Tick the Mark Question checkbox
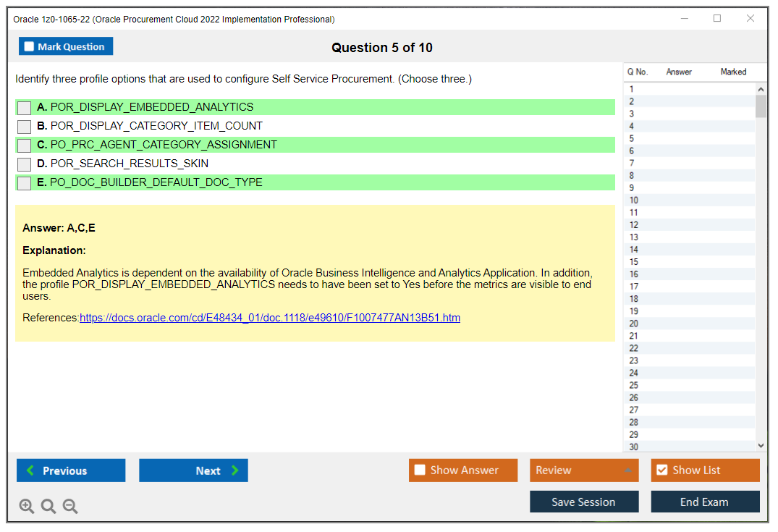Image resolution: width=778 pixels, height=532 pixels. click(x=30, y=47)
